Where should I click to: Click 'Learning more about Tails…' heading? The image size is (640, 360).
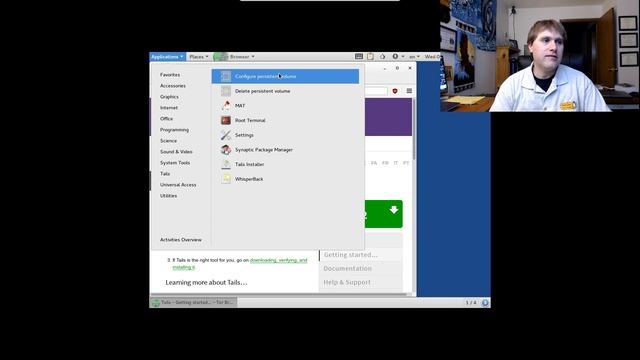206,282
